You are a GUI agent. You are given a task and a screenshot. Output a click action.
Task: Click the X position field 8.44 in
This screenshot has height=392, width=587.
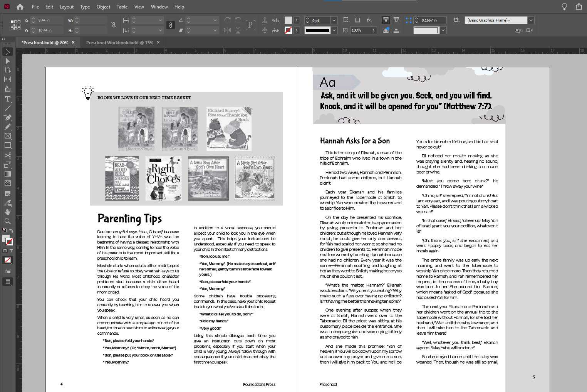point(50,20)
